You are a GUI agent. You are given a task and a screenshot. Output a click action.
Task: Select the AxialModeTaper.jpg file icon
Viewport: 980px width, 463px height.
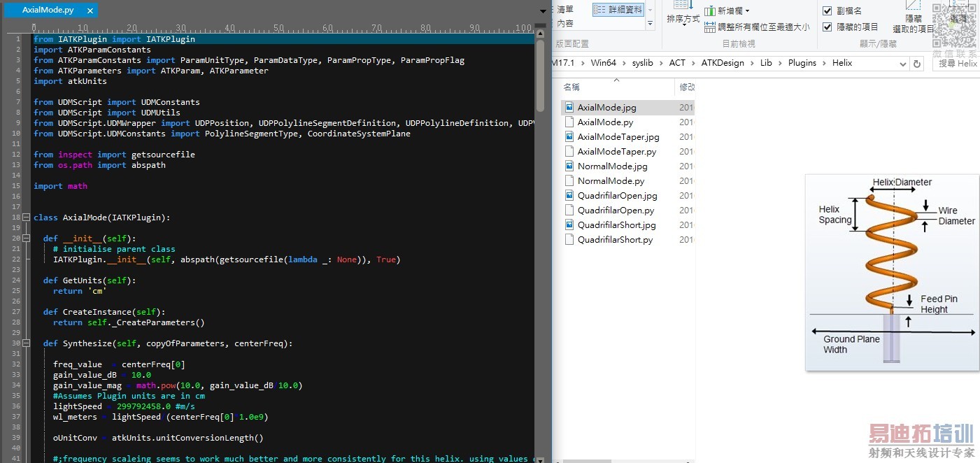(569, 137)
